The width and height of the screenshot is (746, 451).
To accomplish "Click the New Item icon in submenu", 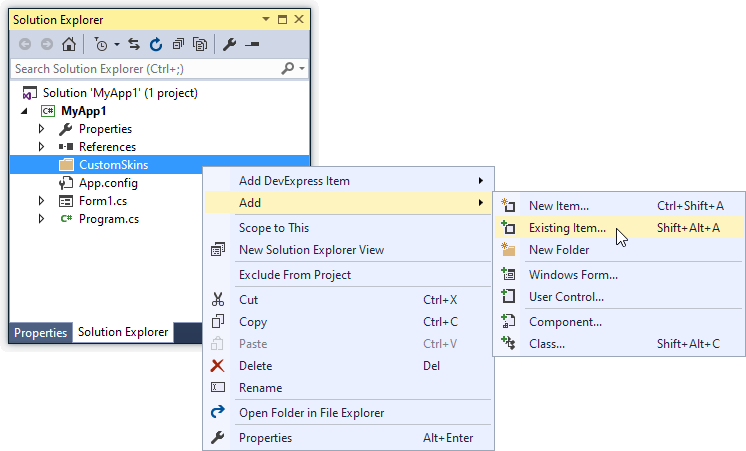I will 508,206.
